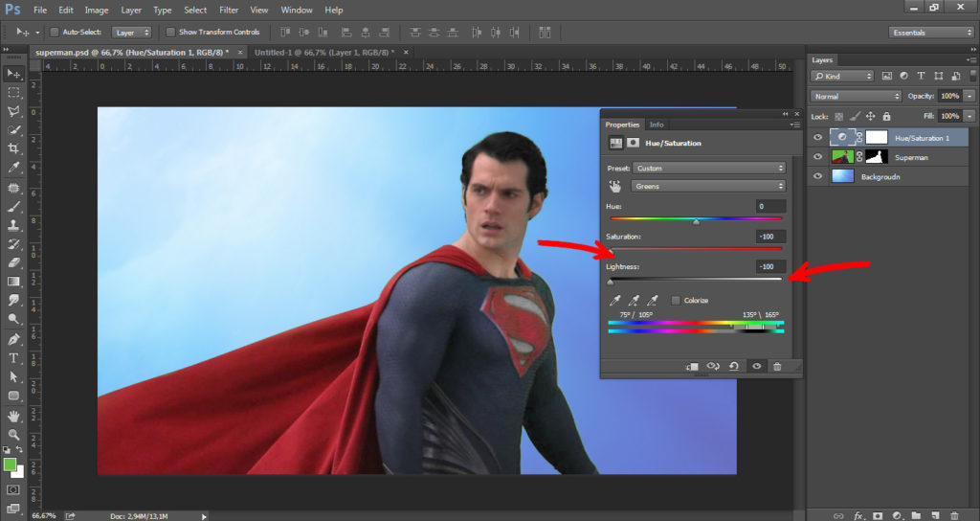Select the Clone Stamp tool

pyautogui.click(x=13, y=225)
